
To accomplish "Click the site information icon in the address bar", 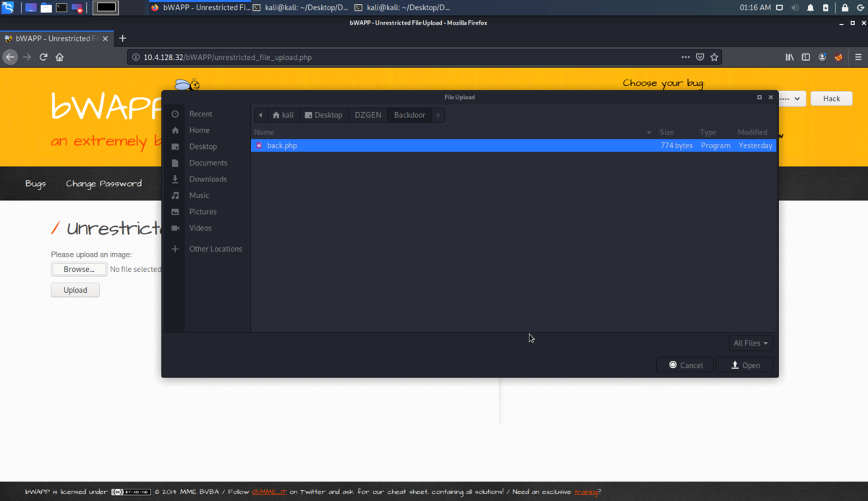I will point(136,57).
